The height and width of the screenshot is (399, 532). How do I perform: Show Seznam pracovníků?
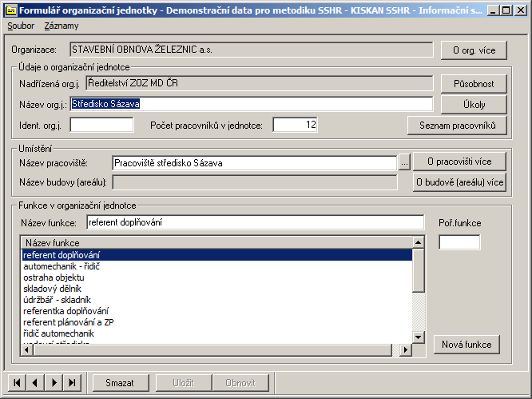point(458,126)
